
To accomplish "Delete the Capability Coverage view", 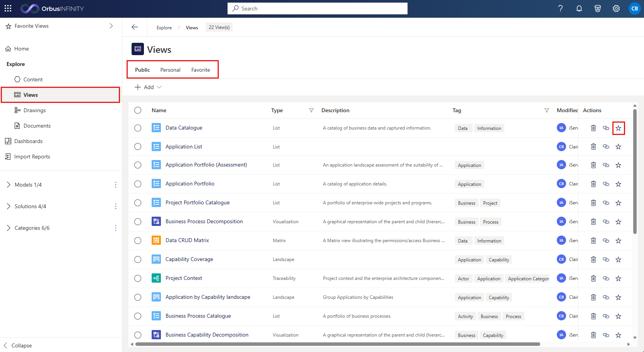I will (x=593, y=259).
